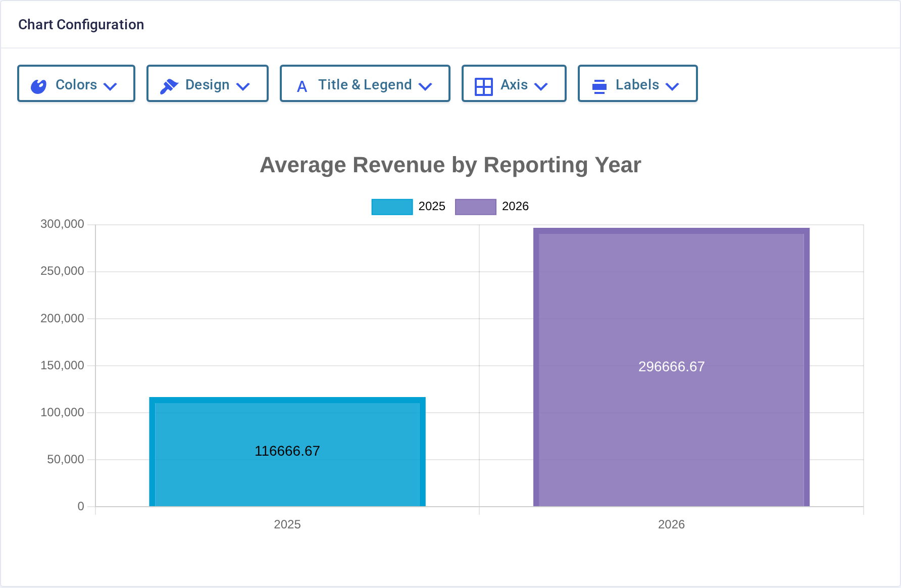Click the 116666.67 data label
901x588 pixels.
coord(287,451)
